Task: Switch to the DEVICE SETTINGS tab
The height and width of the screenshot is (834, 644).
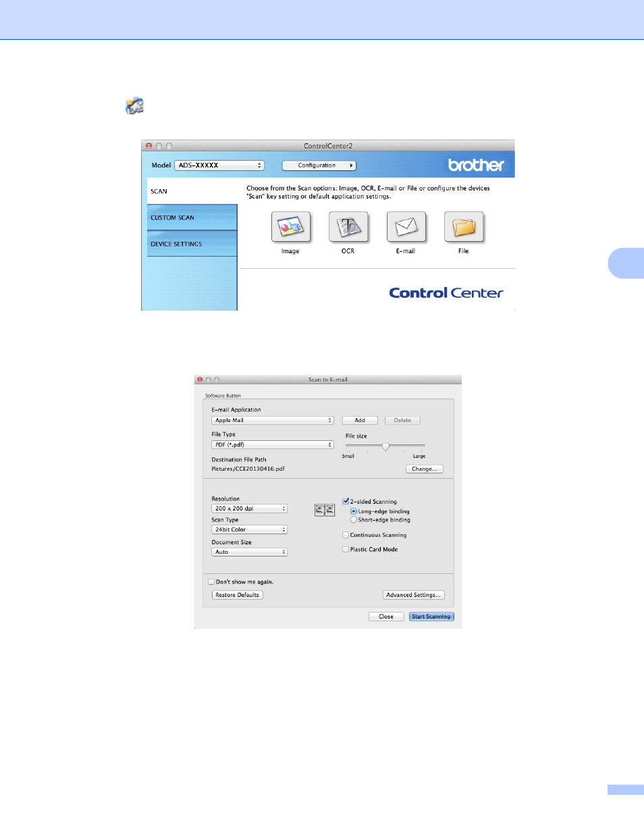Action: (x=192, y=244)
